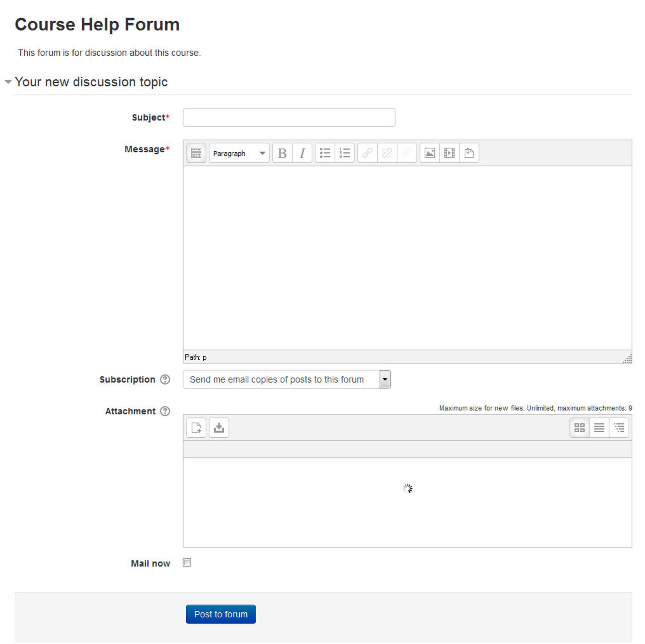Switch attachments to icon grid view
645x644 pixels.
[x=579, y=427]
